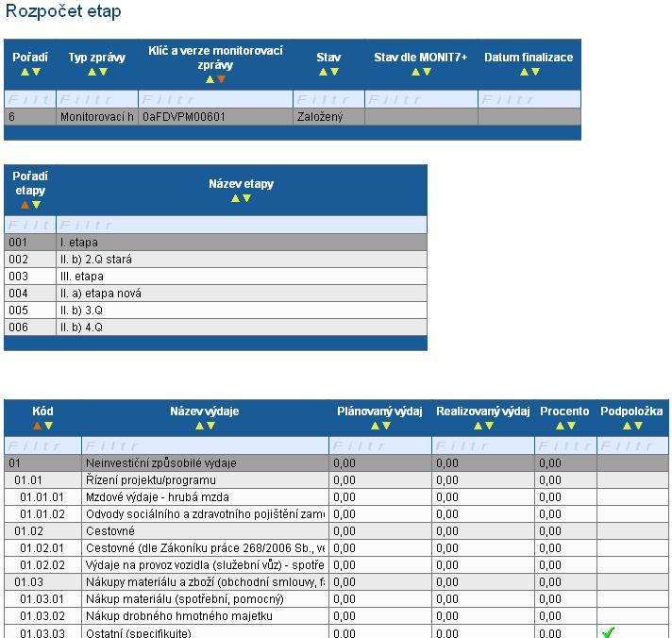The height and width of the screenshot is (638, 672).
Task: Sort Klíč a verze monitorovací zprávy ascending
Action: coord(210,79)
